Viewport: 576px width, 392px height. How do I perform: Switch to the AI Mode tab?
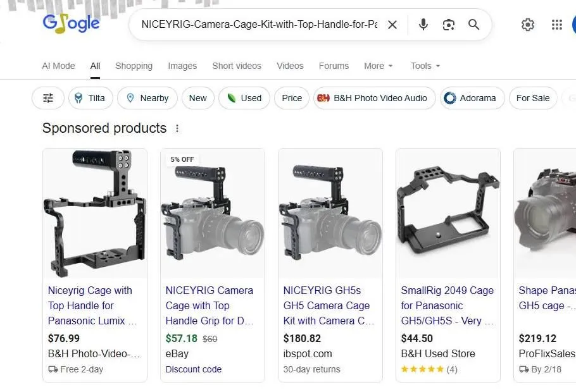pos(58,66)
